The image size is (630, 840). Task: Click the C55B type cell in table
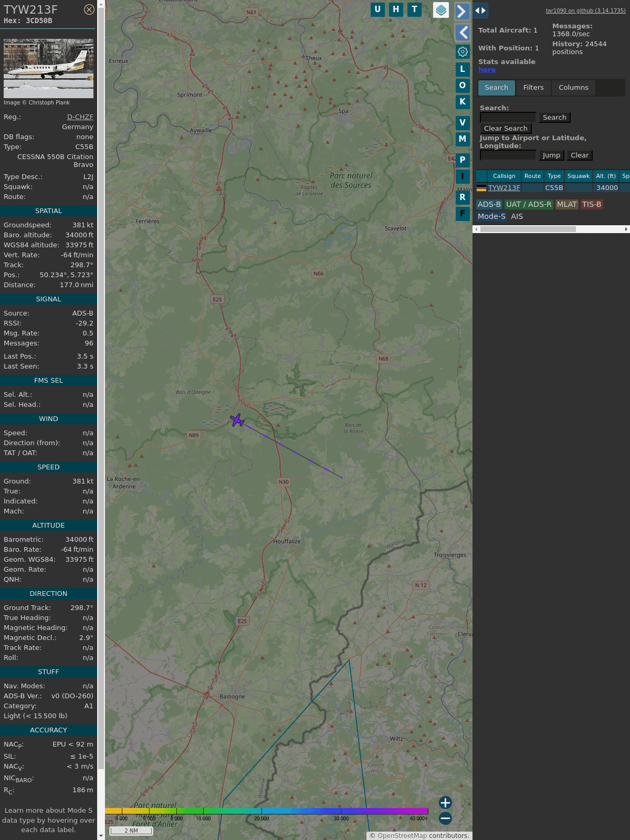tap(554, 188)
